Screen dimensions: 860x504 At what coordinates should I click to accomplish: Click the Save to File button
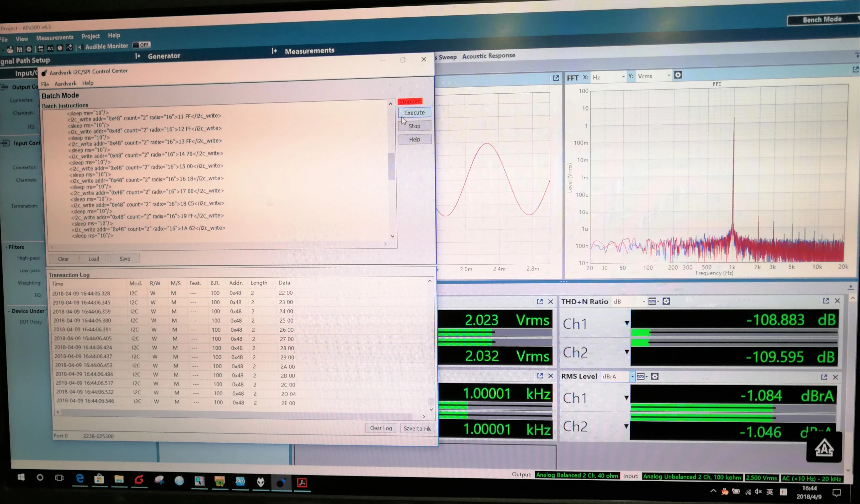click(x=417, y=428)
